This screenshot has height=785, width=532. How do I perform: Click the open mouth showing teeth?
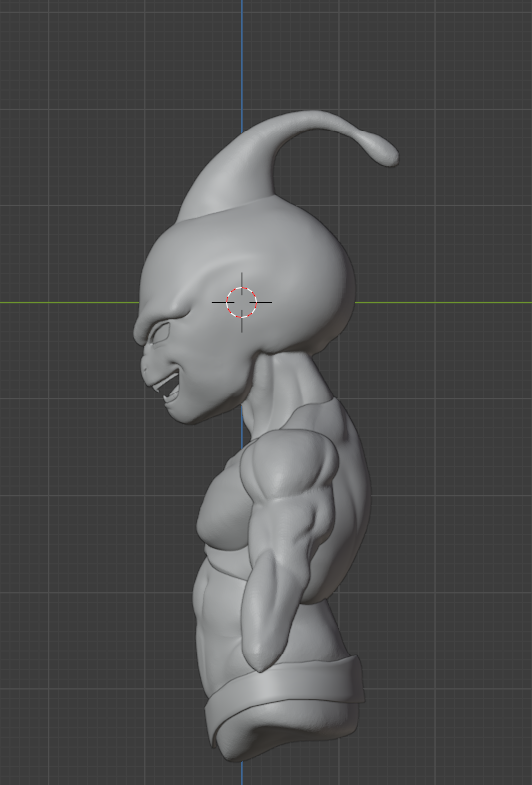click(x=167, y=386)
